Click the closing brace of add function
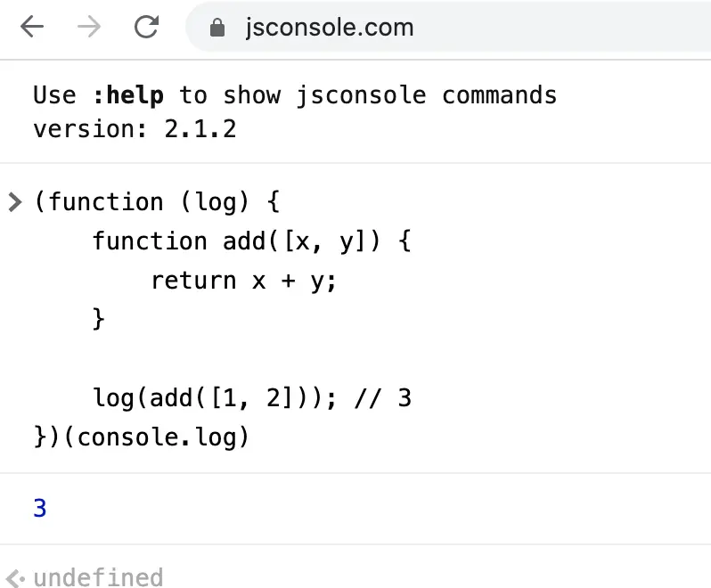 98,319
